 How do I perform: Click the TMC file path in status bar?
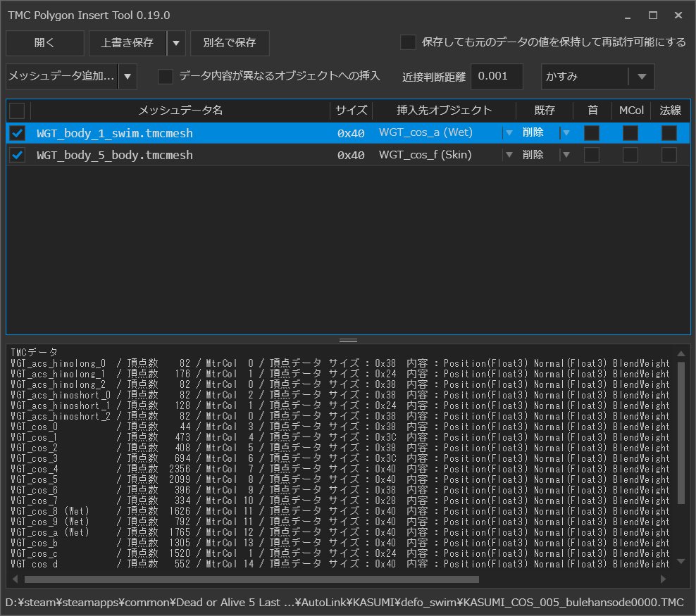click(344, 602)
